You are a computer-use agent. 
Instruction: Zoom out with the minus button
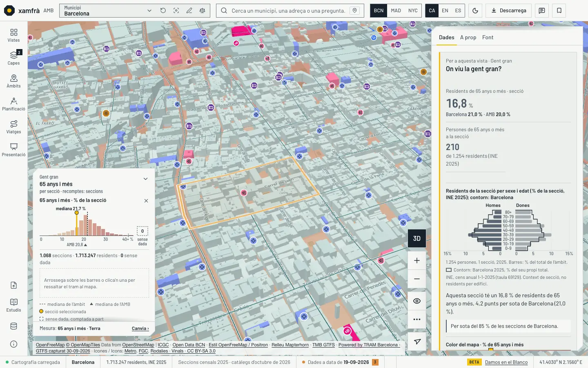[x=417, y=279]
